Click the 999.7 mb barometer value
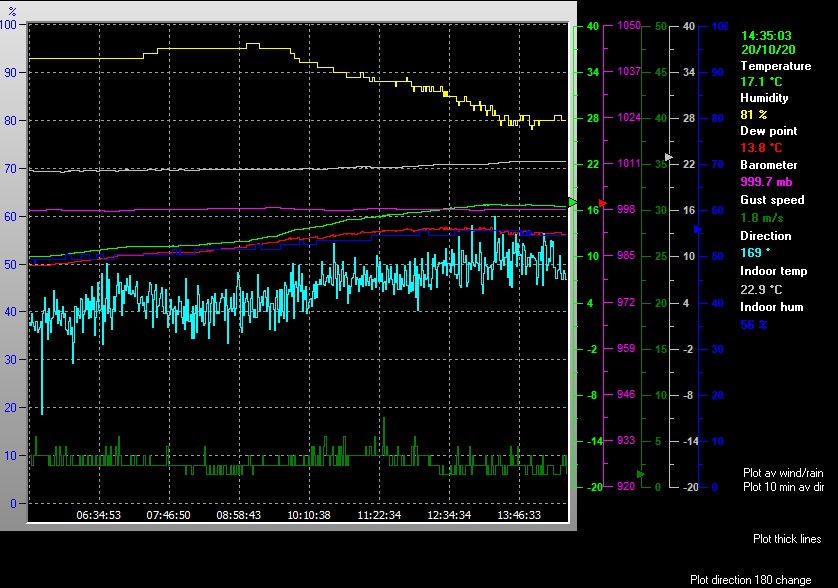 766,182
